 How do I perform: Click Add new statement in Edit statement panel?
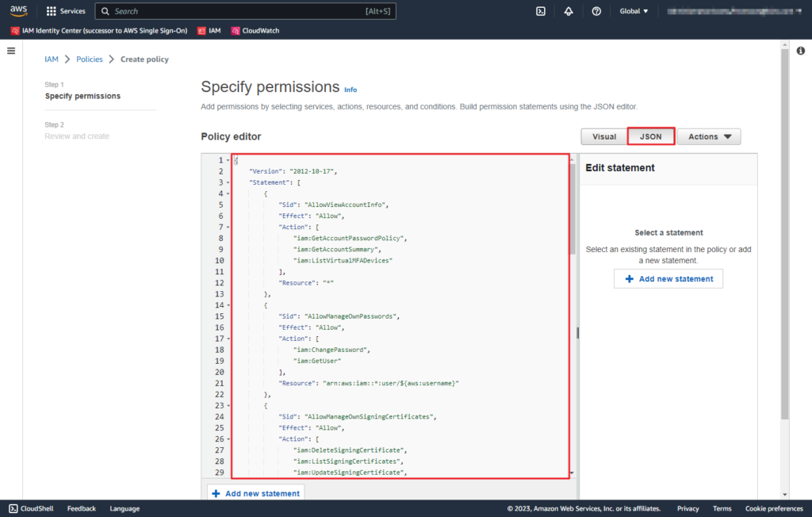tap(668, 278)
